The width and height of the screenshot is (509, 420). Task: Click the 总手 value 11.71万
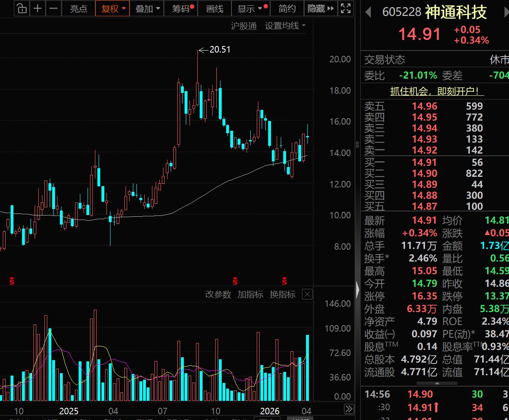click(x=419, y=246)
